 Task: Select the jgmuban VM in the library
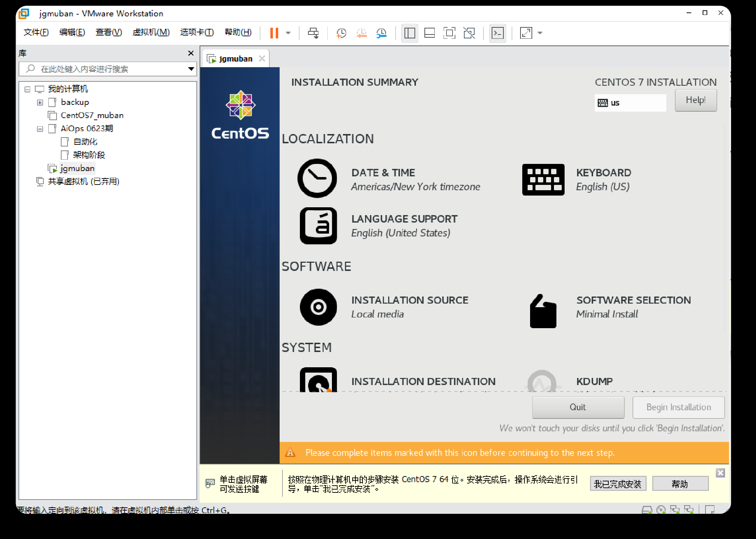click(77, 168)
